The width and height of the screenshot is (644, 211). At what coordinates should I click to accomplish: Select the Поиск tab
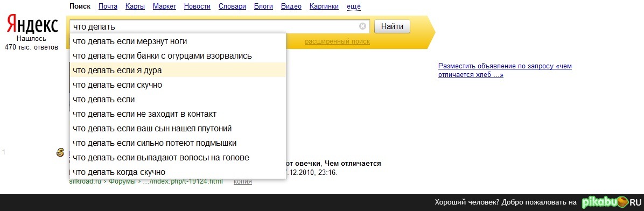pos(80,6)
